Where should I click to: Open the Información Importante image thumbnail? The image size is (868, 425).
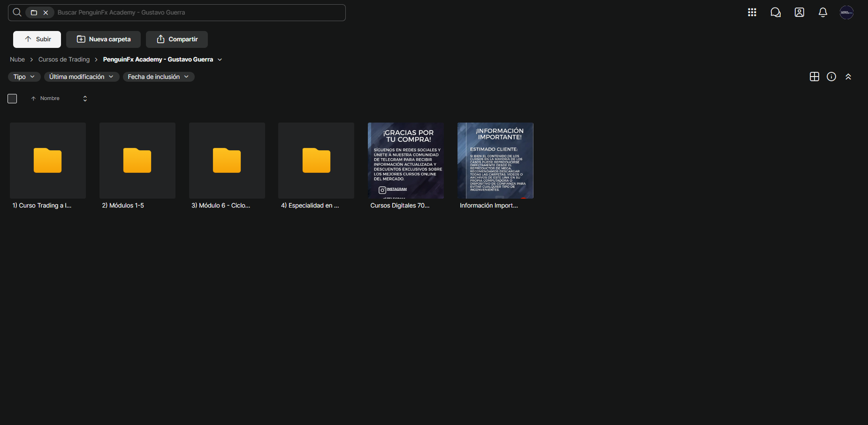click(x=495, y=161)
